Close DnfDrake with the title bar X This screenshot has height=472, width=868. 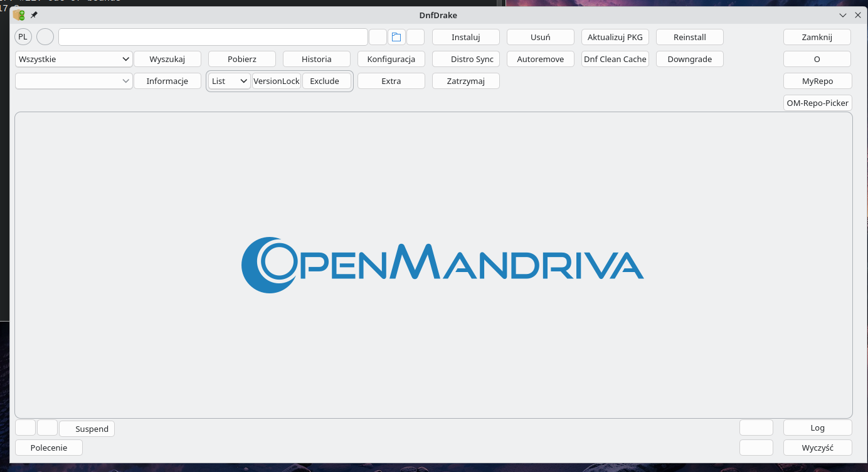coord(858,15)
